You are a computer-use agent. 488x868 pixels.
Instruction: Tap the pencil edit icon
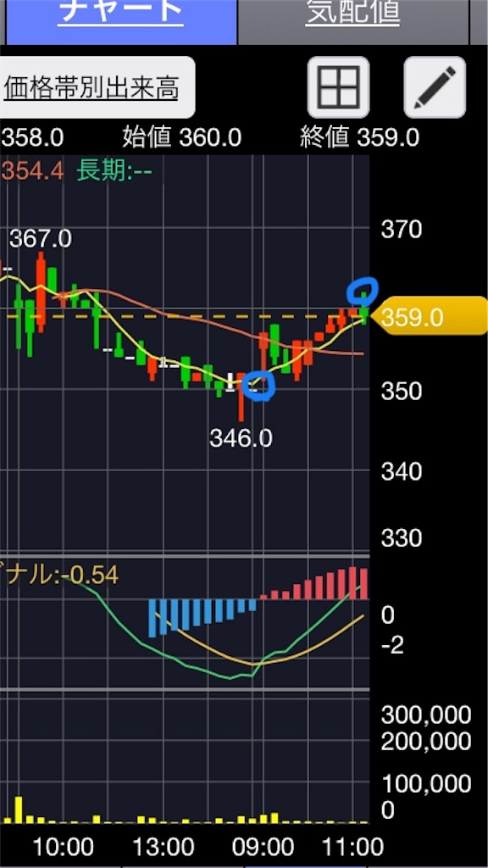point(435,87)
